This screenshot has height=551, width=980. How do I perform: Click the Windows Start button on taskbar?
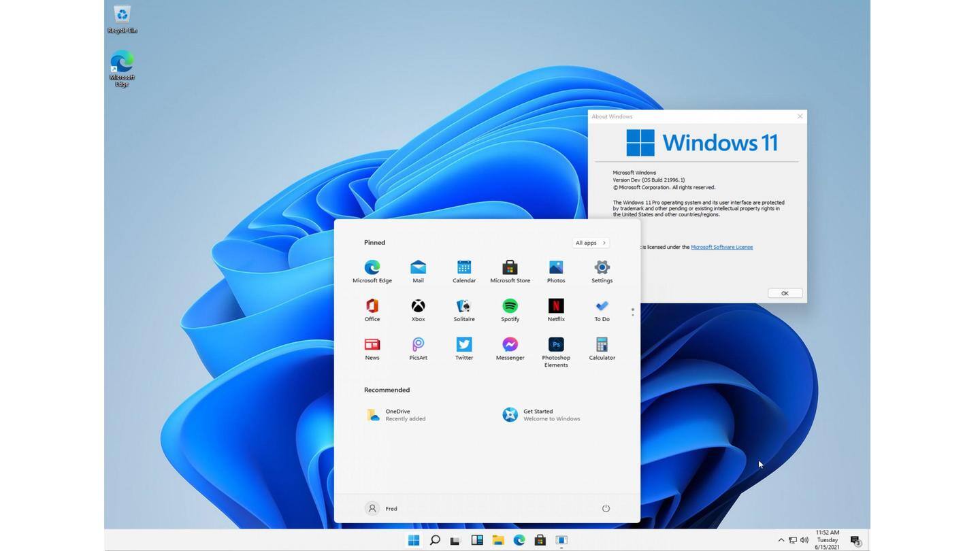[413, 540]
